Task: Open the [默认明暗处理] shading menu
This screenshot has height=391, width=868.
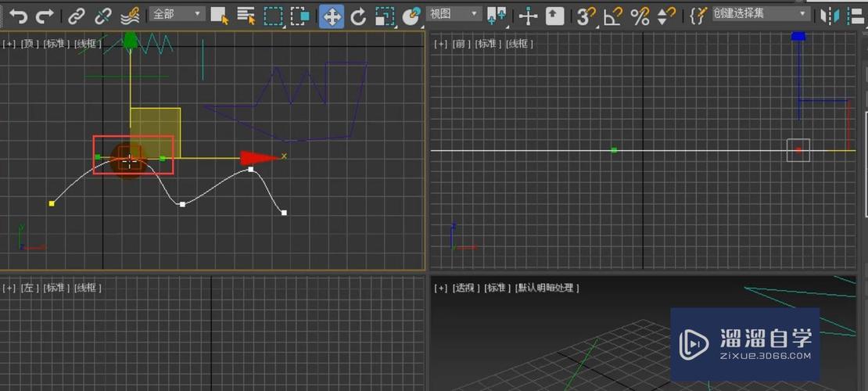Action: pos(547,288)
